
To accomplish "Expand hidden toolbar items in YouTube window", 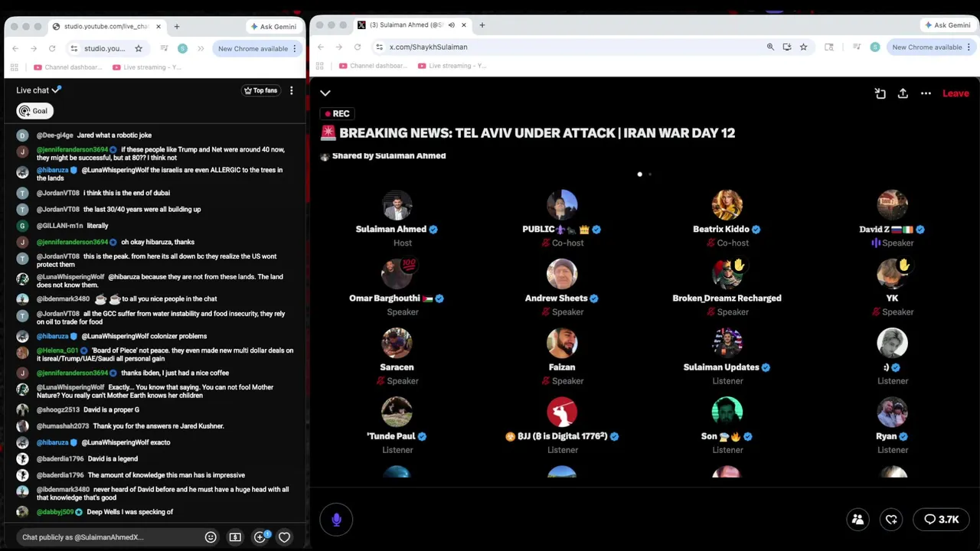I will coord(201,49).
